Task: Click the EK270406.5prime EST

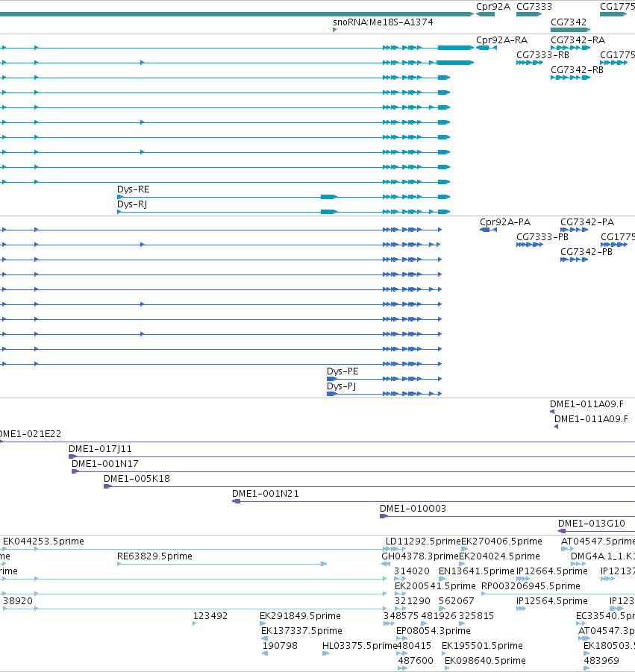Action: coord(464,549)
